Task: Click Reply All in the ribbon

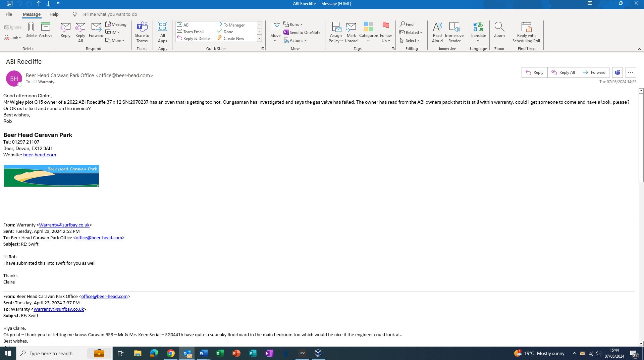Action: point(80,33)
